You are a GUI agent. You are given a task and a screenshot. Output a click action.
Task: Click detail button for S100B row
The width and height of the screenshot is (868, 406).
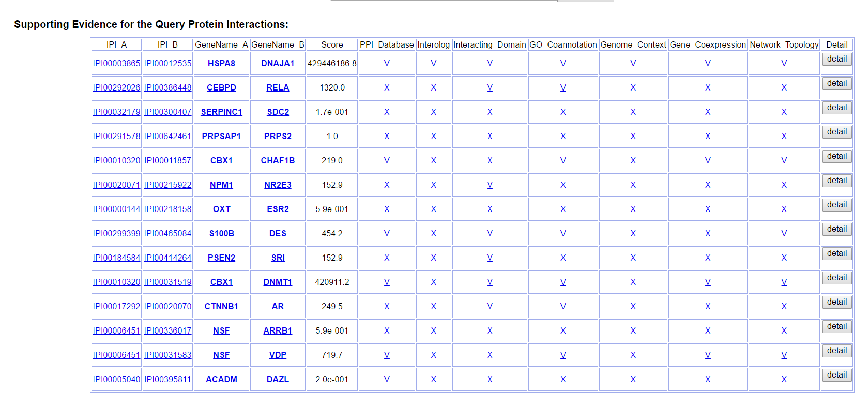click(x=836, y=229)
